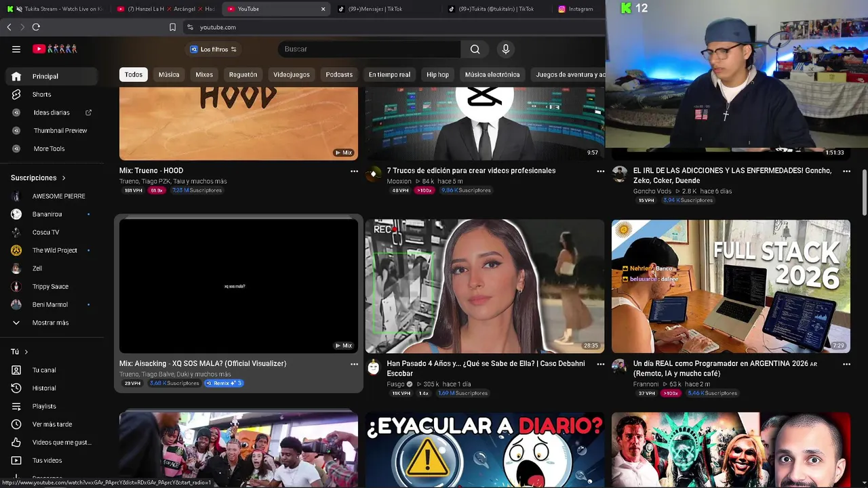Open options for Aisacking XQ SOS MALA mix
Screen dimensions: 868x488
click(354, 364)
